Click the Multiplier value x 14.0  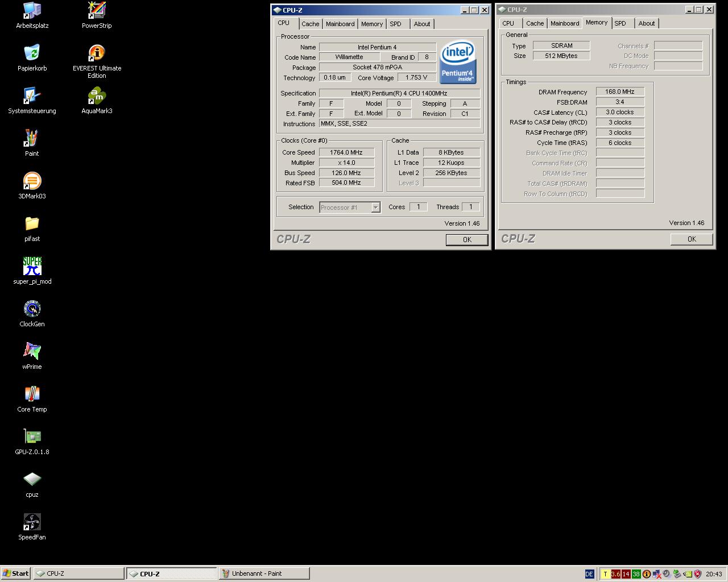(x=346, y=163)
